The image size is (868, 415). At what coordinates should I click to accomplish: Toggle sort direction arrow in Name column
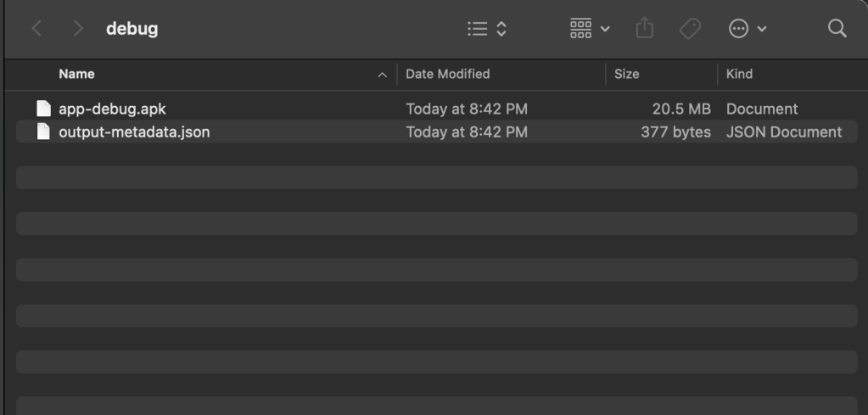click(x=383, y=75)
